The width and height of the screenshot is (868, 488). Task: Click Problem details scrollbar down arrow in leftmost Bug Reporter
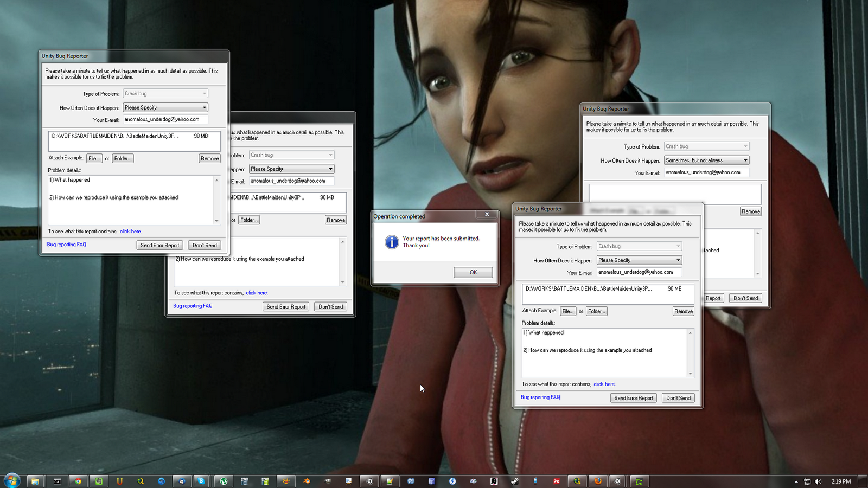tap(216, 221)
